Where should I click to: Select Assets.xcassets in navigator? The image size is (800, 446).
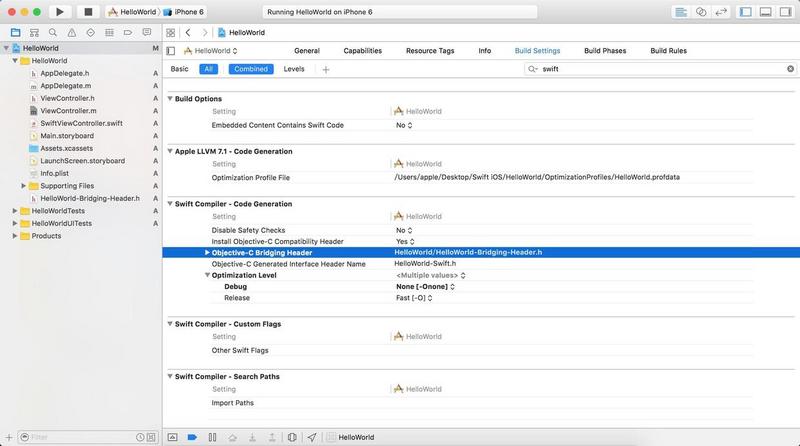pyautogui.click(x=66, y=148)
